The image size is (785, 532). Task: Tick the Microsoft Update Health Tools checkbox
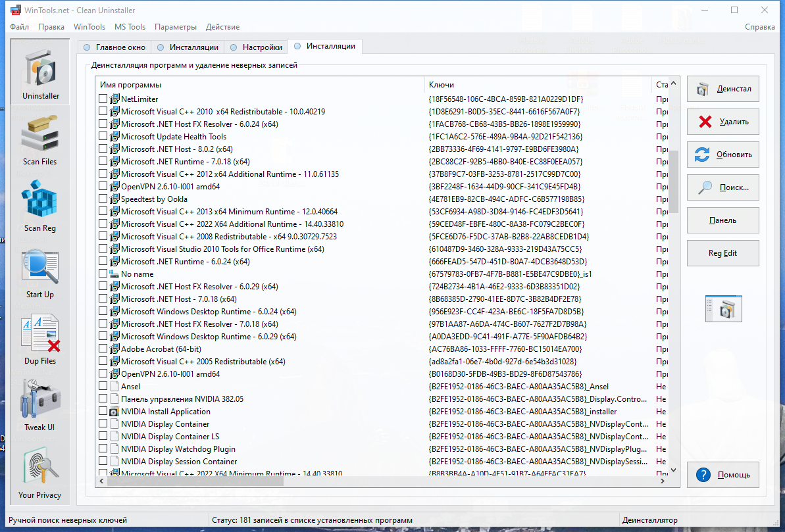103,136
